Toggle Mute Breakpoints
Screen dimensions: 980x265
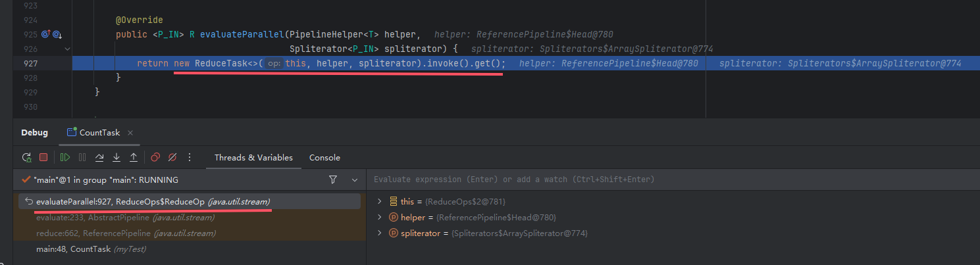click(x=172, y=158)
